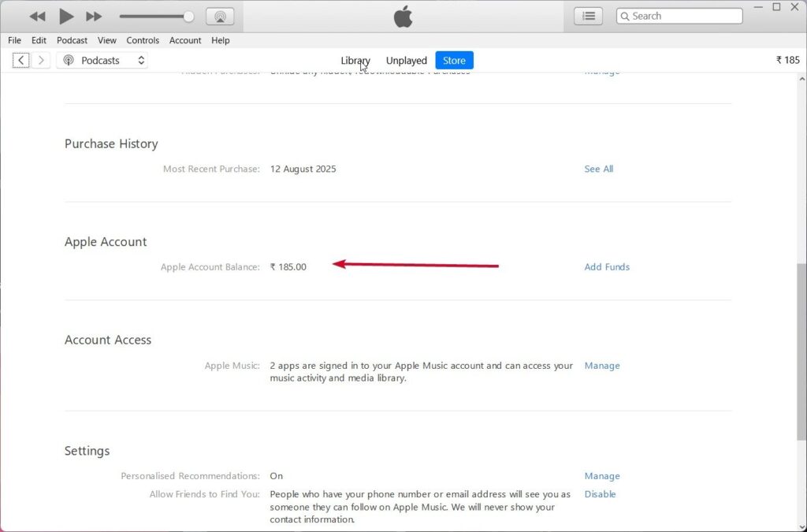Screen dimensions: 807x532
Task: Click the Apple logo in the toolbar
Action: [x=403, y=16]
